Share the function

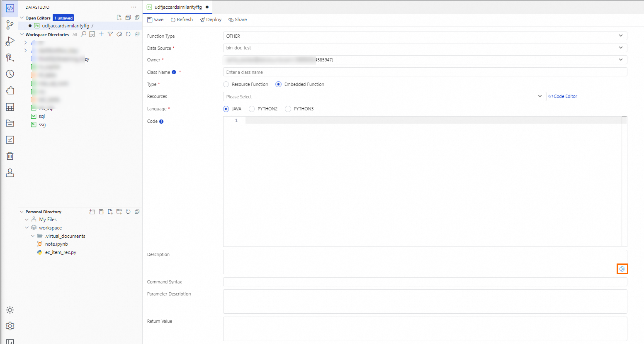coord(238,20)
